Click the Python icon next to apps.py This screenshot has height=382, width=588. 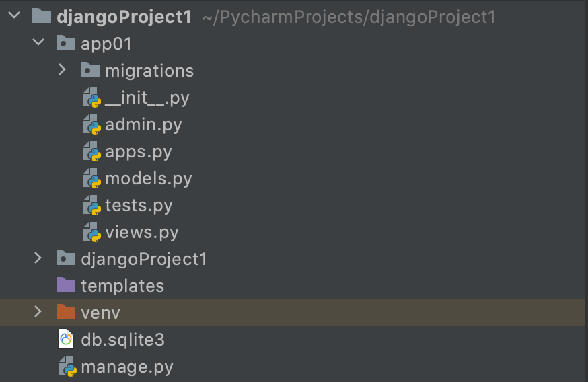click(91, 152)
